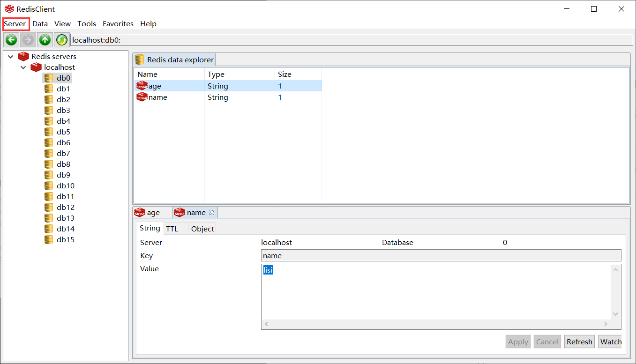Viewport: 636px width, 364px height.
Task: Collapse the localhost tree node
Action: coord(23,67)
